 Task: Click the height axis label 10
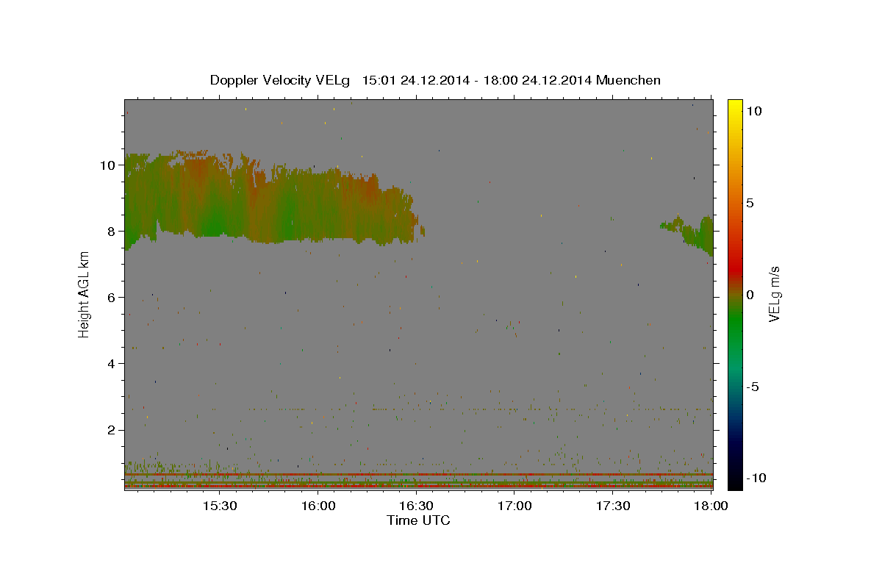[107, 165]
